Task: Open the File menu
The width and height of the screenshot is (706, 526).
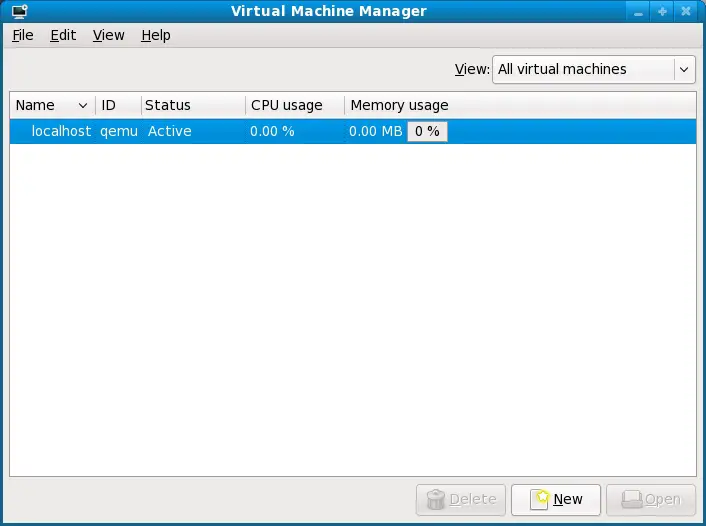Action: [22, 35]
